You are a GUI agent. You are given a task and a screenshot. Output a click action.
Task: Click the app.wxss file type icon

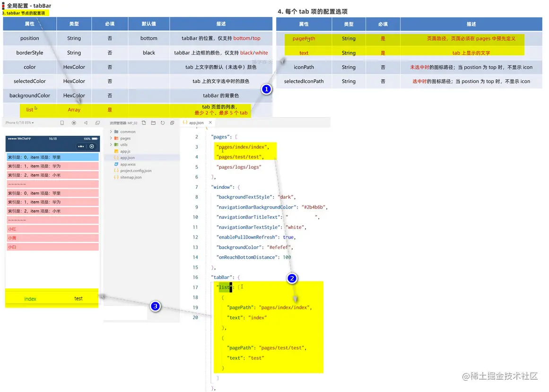click(116, 164)
